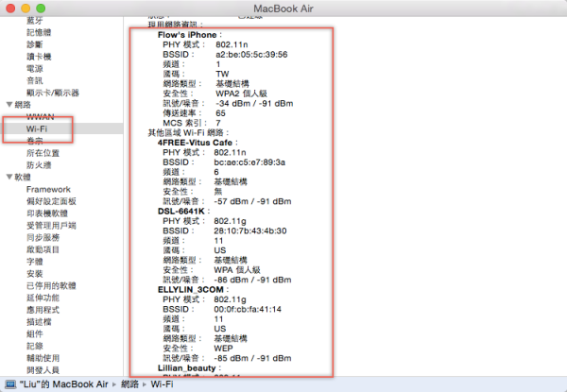Click PHY mode 802.11g under DSL-6641K
The width and height of the screenshot is (567, 392).
[x=230, y=221]
